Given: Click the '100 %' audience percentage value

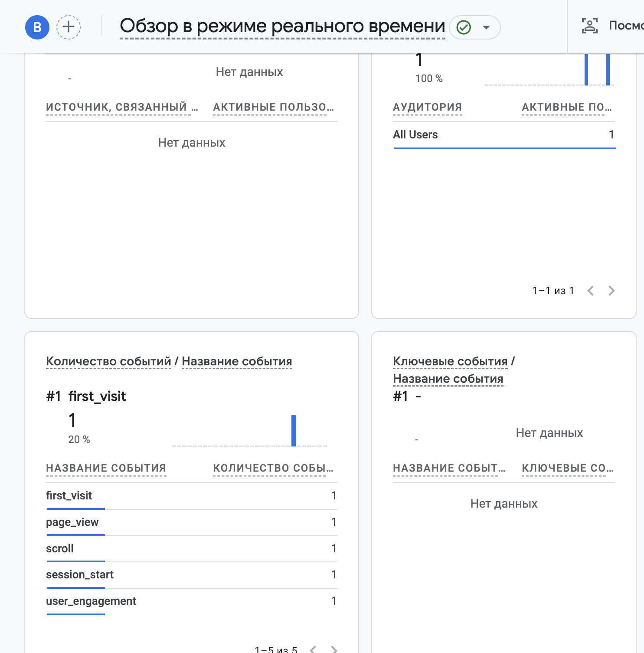Looking at the screenshot, I should click(x=429, y=79).
